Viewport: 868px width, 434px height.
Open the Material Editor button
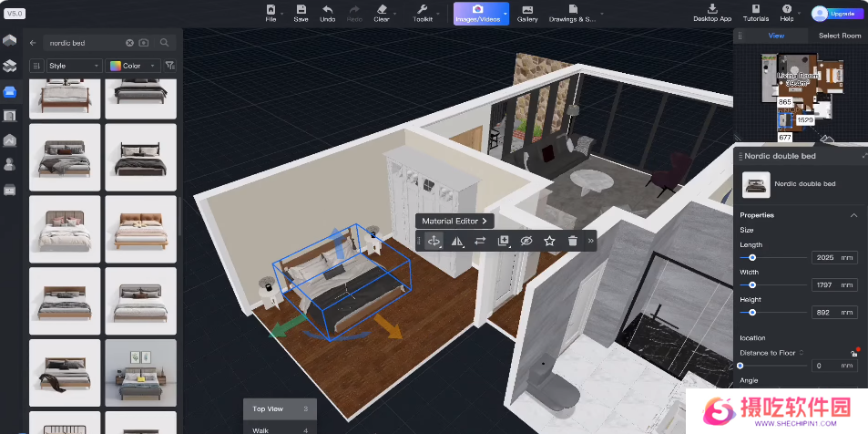(x=454, y=222)
